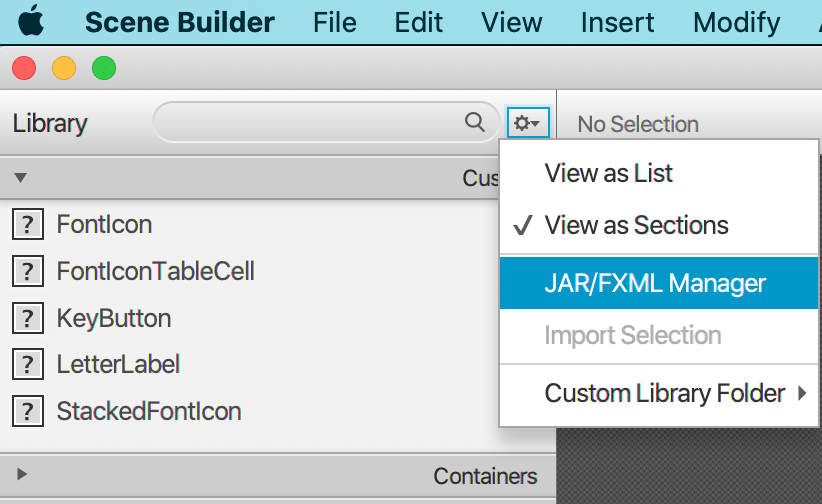Select the StackedFontIcon component icon
The width and height of the screenshot is (822, 504).
(28, 411)
